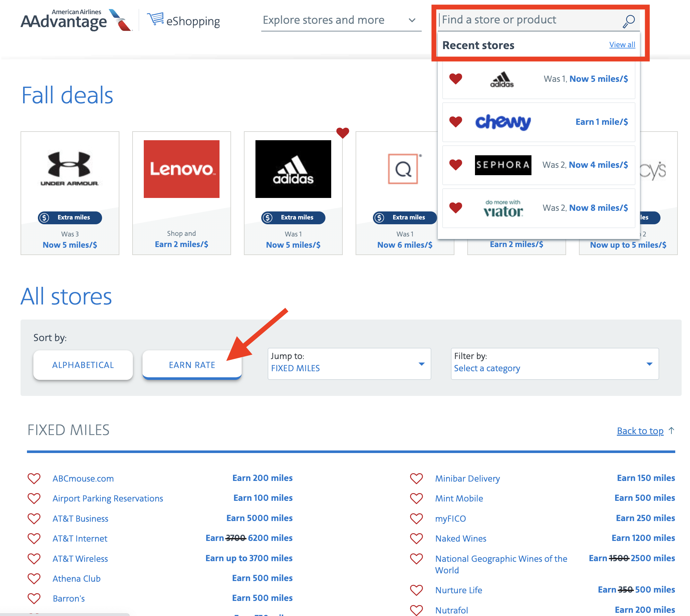
Task: Open the Under Armour deal card
Action: click(x=70, y=193)
